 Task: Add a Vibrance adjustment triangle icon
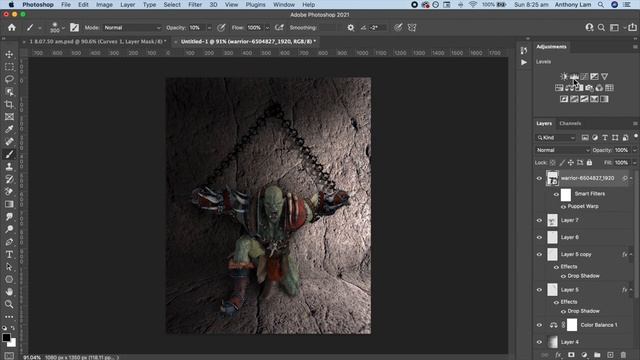pos(604,76)
